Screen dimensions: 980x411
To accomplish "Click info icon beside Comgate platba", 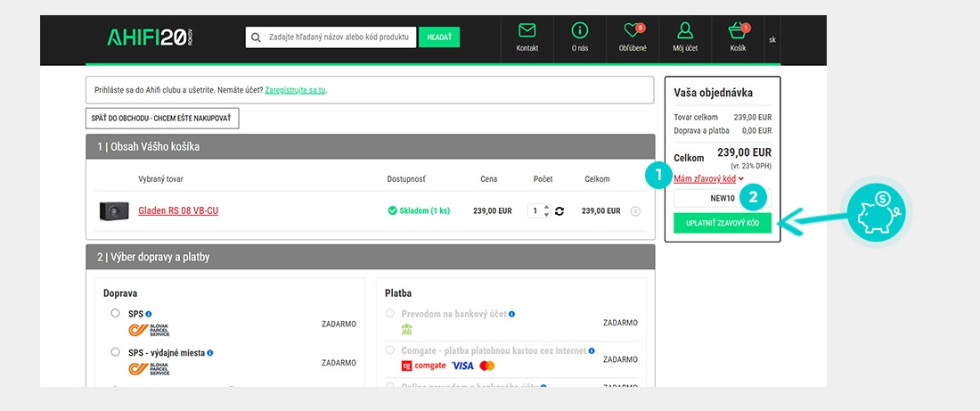I will pos(592,351).
